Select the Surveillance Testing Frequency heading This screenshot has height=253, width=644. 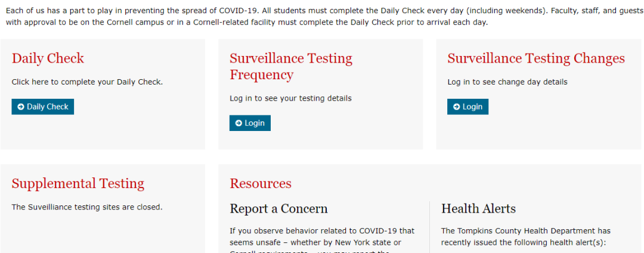291,67
